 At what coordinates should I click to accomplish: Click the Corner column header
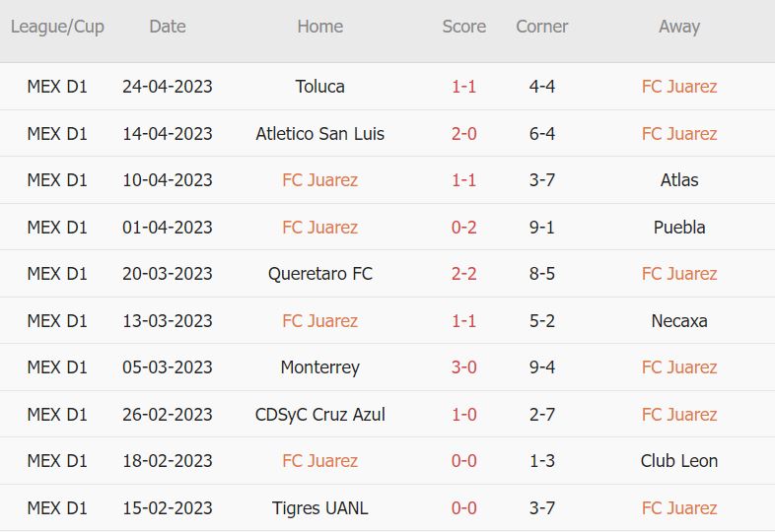coord(541,27)
